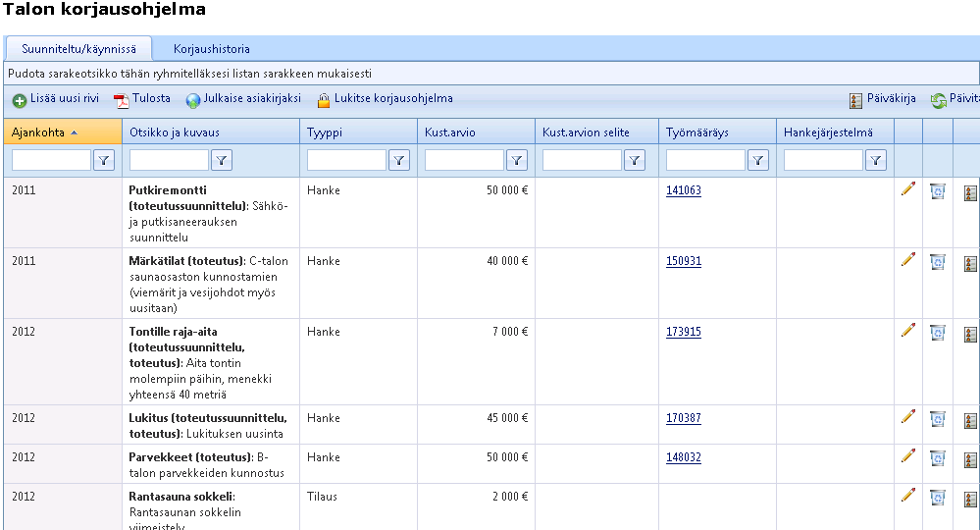Viewport: 980px width, 530px height.
Task: Open filter menu for Otsikko ja kuvaus column
Action: [x=222, y=161]
